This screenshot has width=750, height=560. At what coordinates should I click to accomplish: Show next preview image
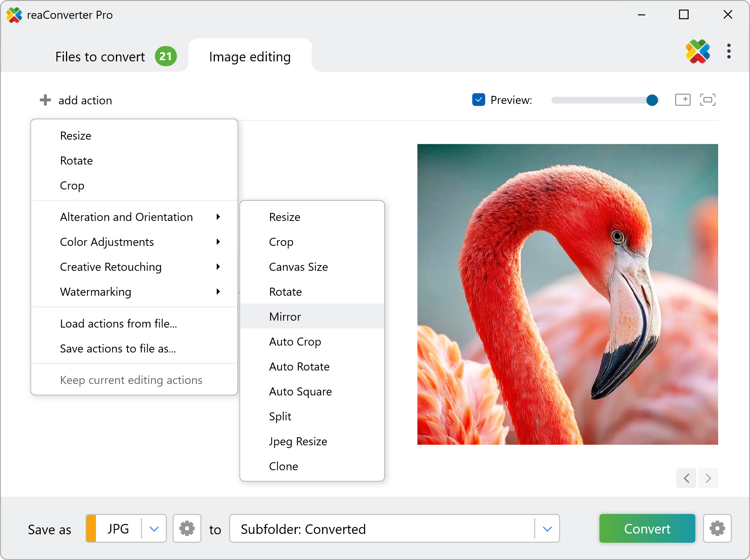pyautogui.click(x=708, y=478)
